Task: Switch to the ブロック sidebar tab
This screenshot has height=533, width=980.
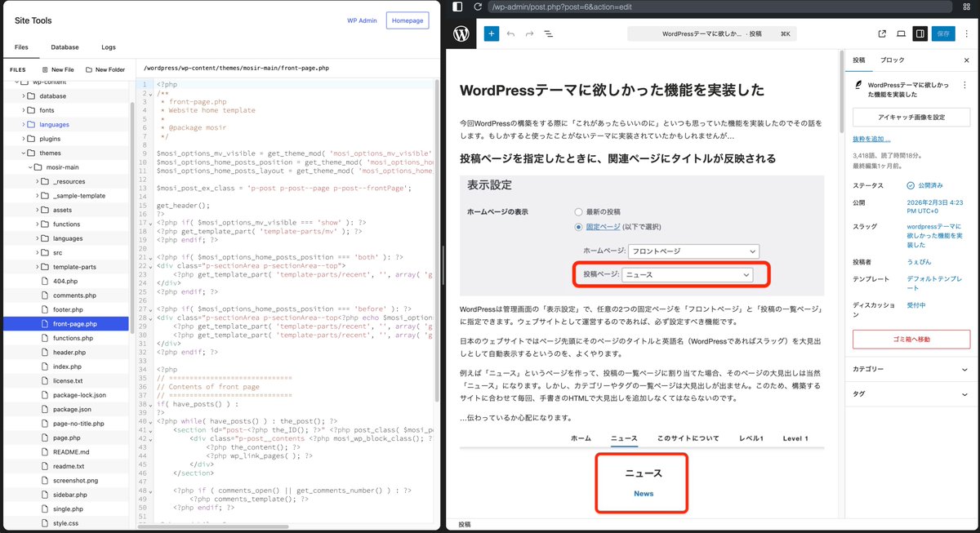Action: click(x=893, y=60)
